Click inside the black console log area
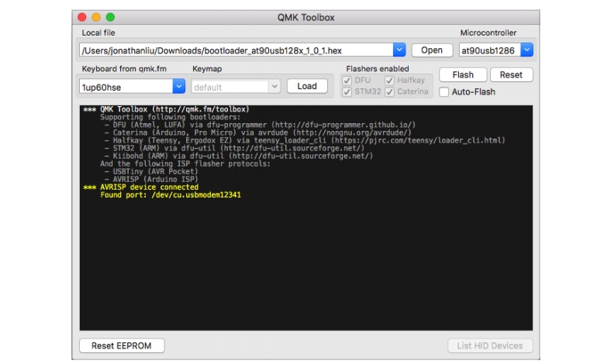 (305, 263)
